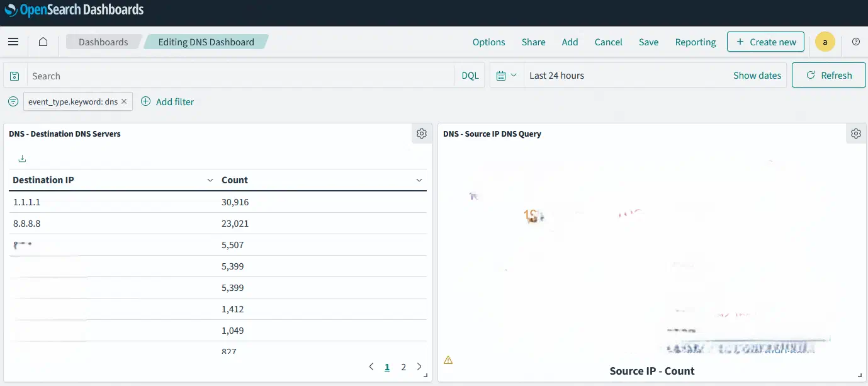Click the Source IP - Count chart label

[x=652, y=371]
